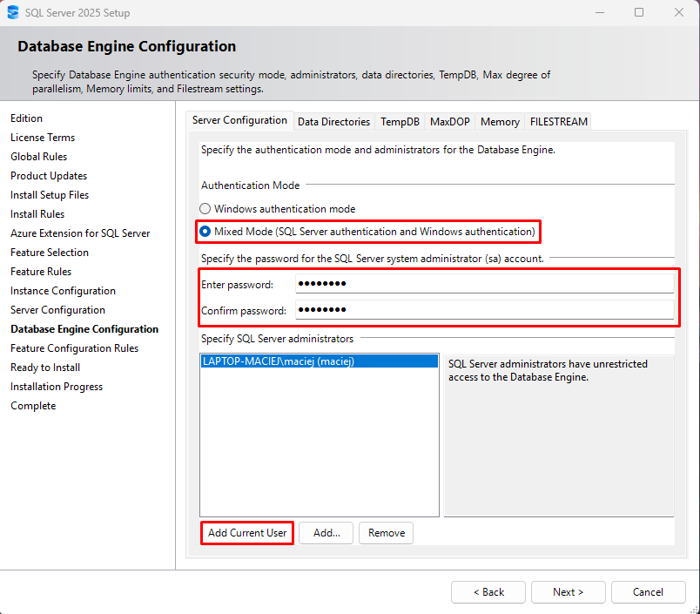Screen dimensions: 700x614
Task: Open the Data Directories tab
Action: pyautogui.click(x=334, y=122)
